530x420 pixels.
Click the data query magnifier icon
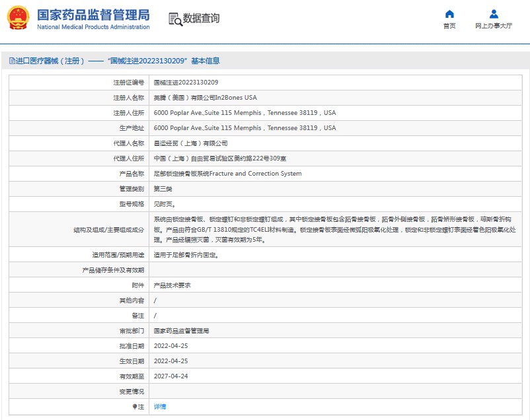coord(175,19)
